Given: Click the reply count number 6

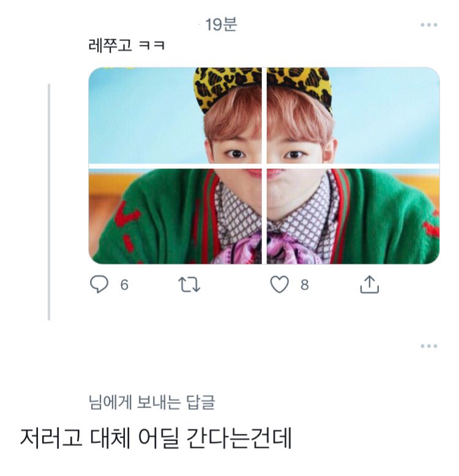Looking at the screenshot, I should tap(124, 284).
